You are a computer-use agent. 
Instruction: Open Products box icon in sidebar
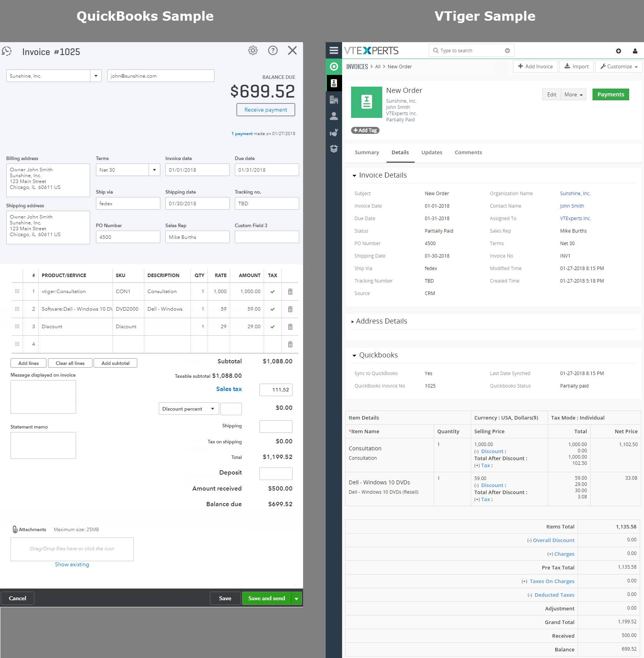[x=334, y=149]
